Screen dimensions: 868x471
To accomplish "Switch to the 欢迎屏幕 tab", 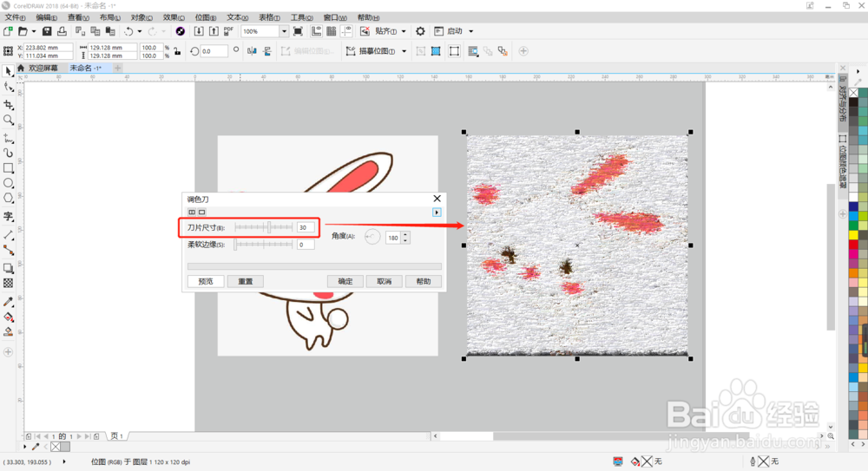I will (43, 68).
